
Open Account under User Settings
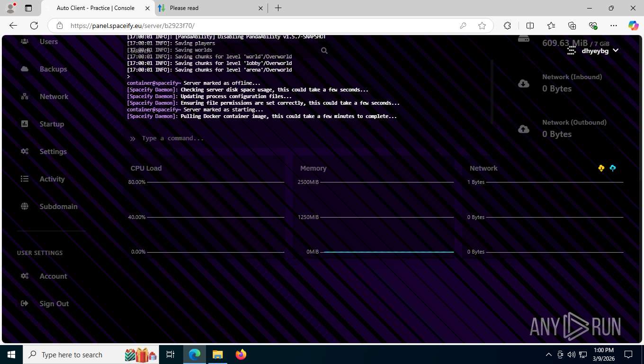click(53, 276)
